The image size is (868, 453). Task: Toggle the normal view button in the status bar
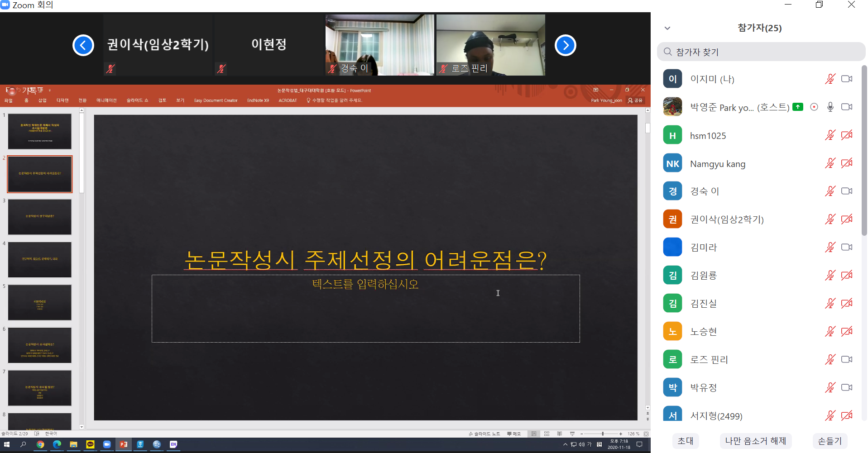[x=534, y=434]
